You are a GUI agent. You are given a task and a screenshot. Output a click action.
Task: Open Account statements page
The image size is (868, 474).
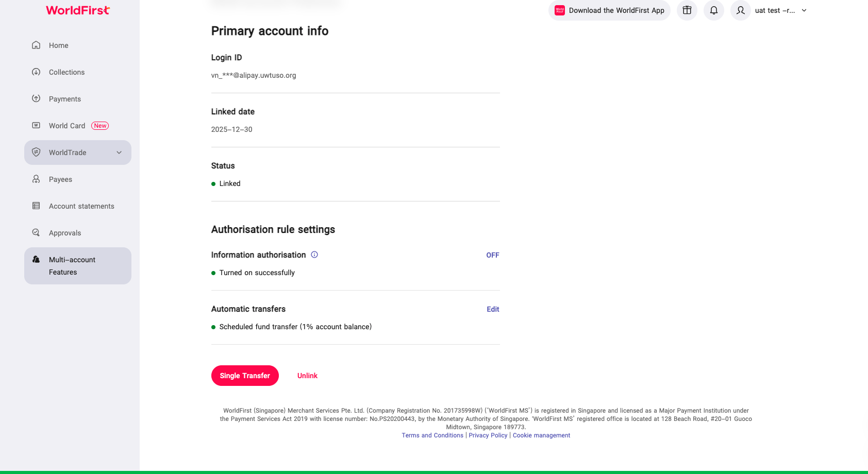(81, 206)
